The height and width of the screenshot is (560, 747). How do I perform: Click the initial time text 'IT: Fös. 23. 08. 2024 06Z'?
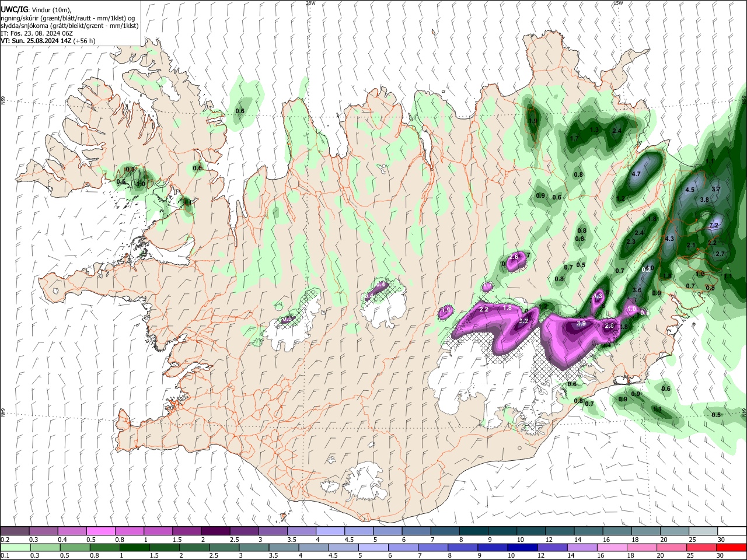(x=37, y=33)
